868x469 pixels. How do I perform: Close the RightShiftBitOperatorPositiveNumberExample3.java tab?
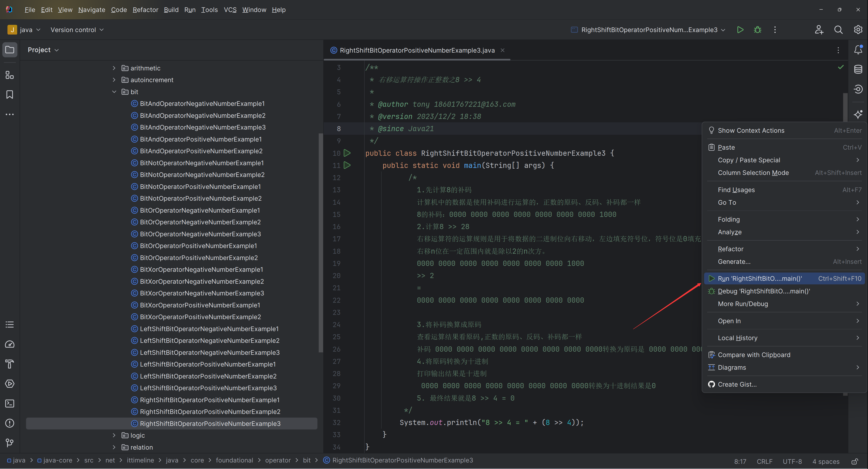(x=502, y=50)
